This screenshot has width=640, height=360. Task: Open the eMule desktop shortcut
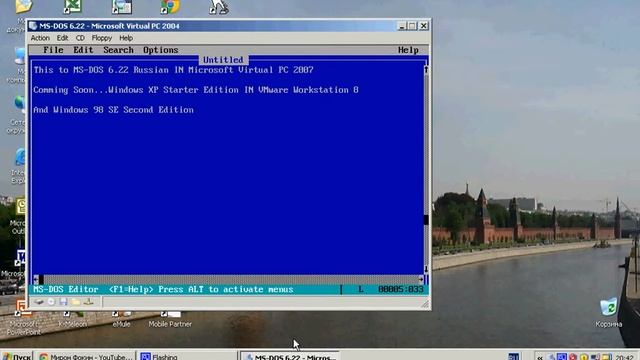click(122, 320)
